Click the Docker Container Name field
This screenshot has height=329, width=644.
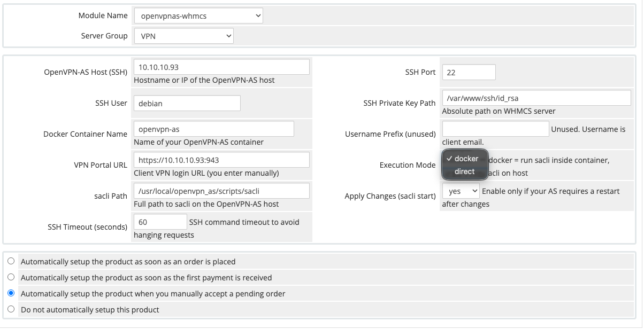[x=213, y=129]
